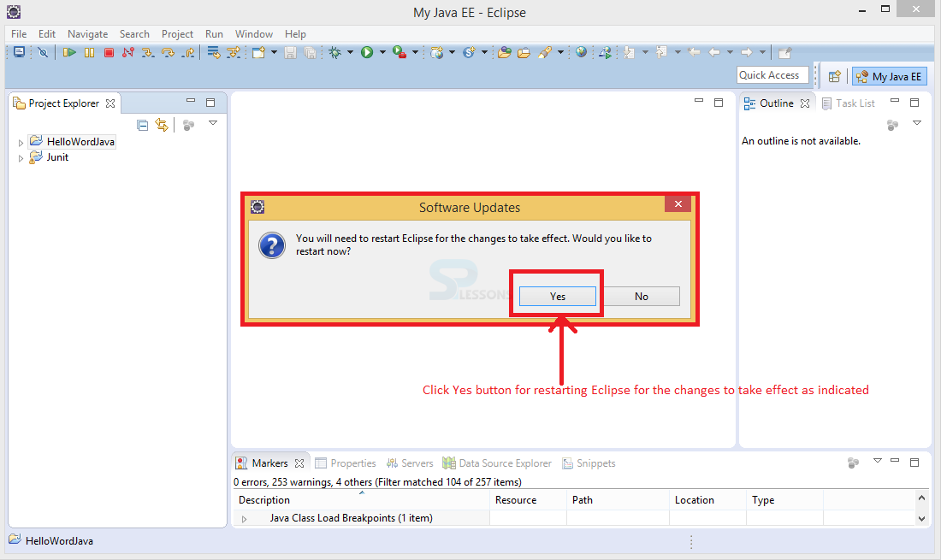Click the Quick Access search field

pyautogui.click(x=773, y=75)
